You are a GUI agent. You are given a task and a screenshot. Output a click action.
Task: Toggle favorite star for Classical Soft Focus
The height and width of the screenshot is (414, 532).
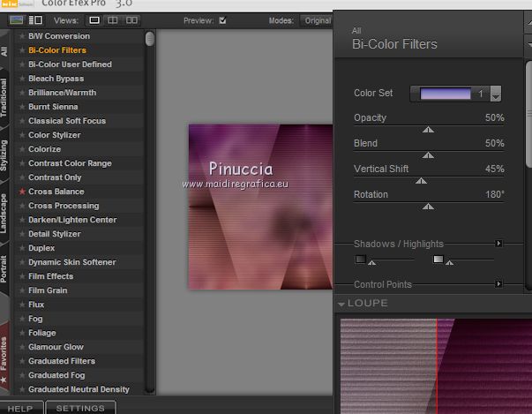pyautogui.click(x=22, y=121)
